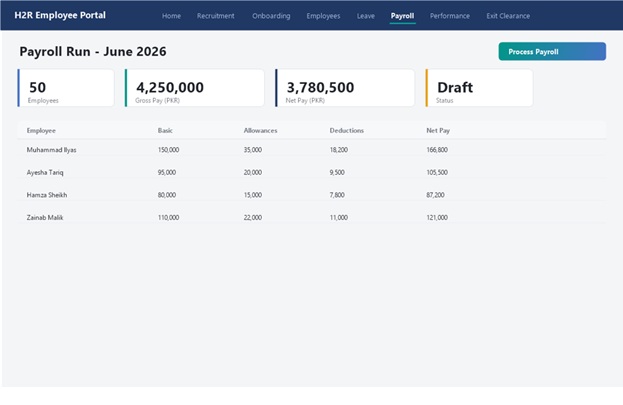Click the Deductions column header

(x=346, y=131)
